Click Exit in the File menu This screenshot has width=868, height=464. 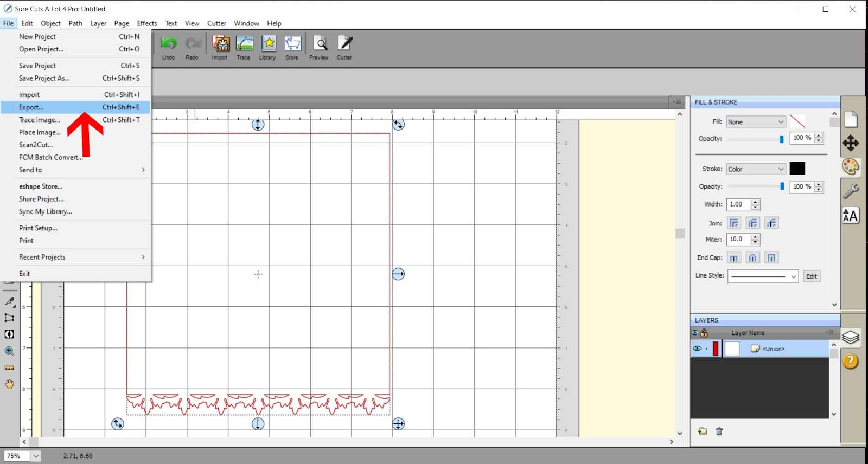[76, 274]
